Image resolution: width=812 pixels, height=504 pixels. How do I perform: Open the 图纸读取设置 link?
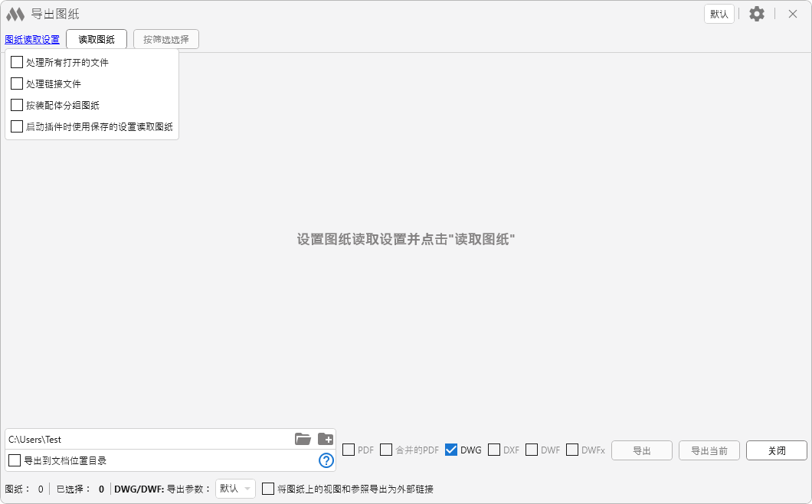(x=32, y=39)
